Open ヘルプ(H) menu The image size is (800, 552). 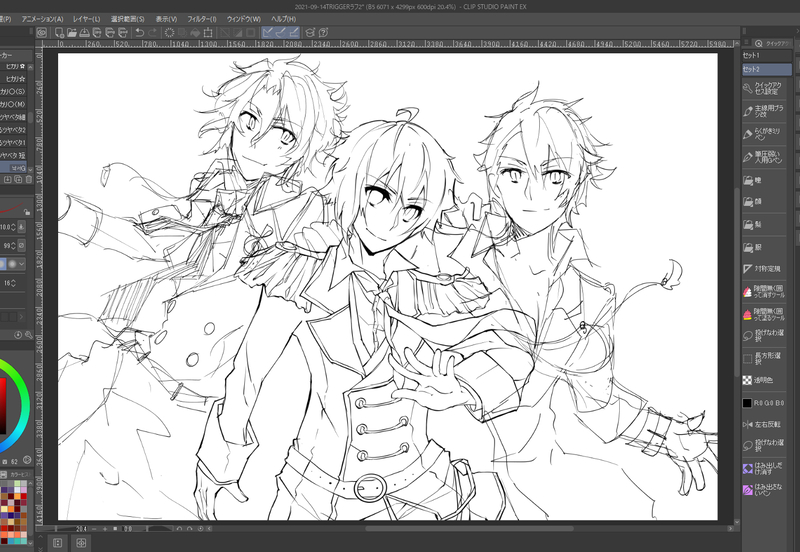click(x=284, y=19)
